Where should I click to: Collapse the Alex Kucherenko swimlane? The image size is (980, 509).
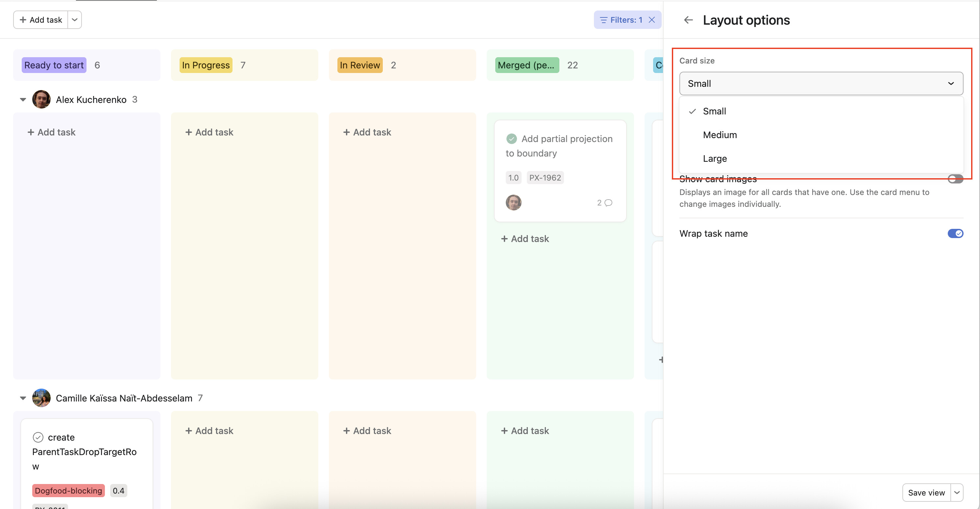click(x=23, y=100)
